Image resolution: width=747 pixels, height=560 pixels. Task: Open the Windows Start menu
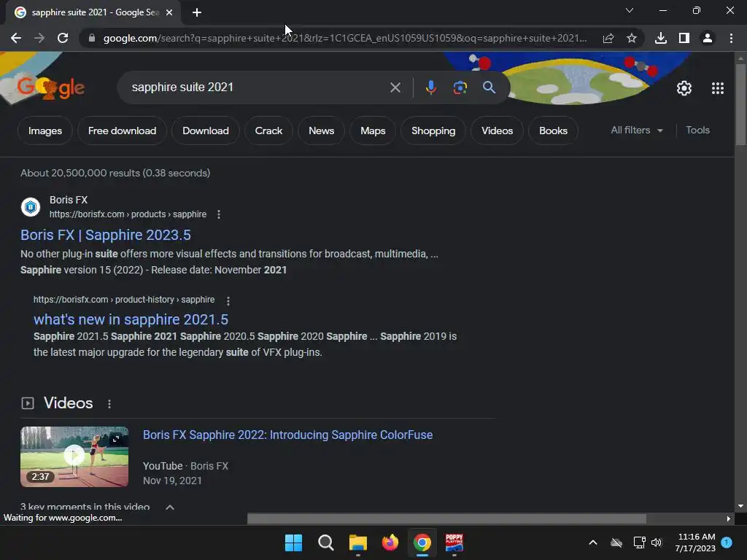click(x=293, y=542)
